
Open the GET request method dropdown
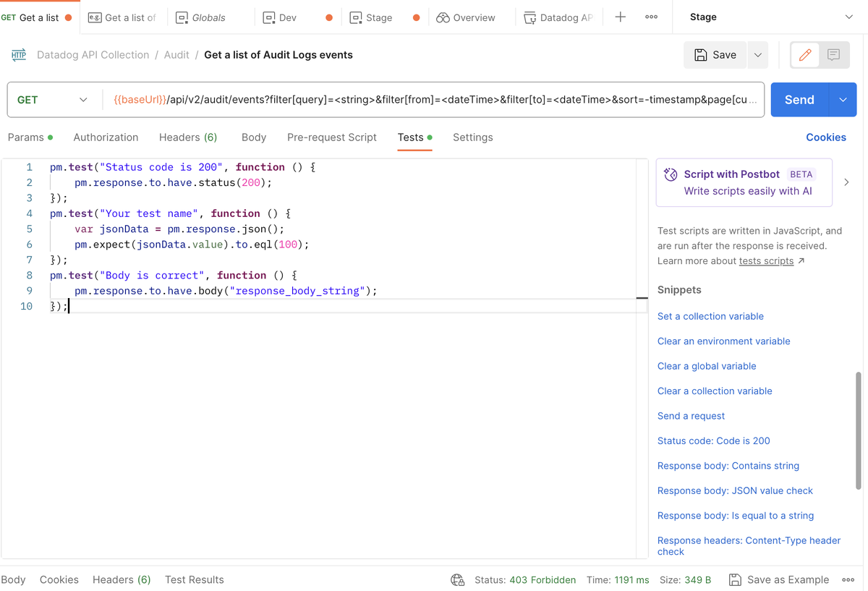(54, 99)
